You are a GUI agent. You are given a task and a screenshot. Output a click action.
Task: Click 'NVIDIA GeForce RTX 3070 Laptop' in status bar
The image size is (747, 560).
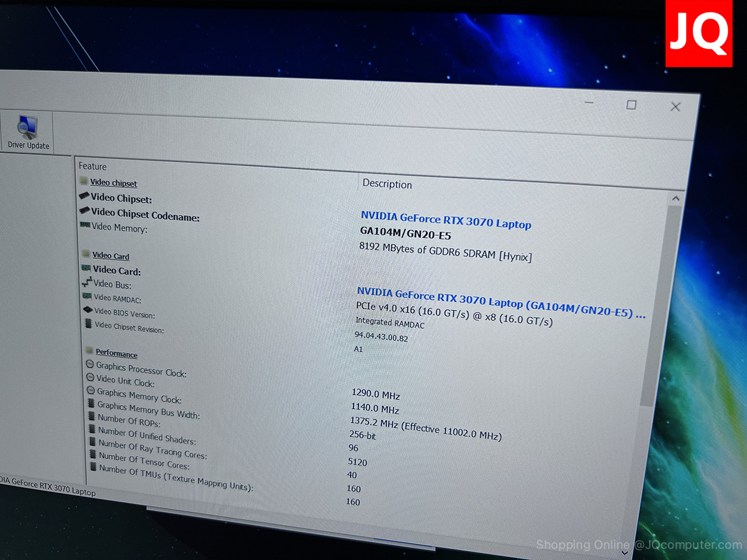(48, 486)
